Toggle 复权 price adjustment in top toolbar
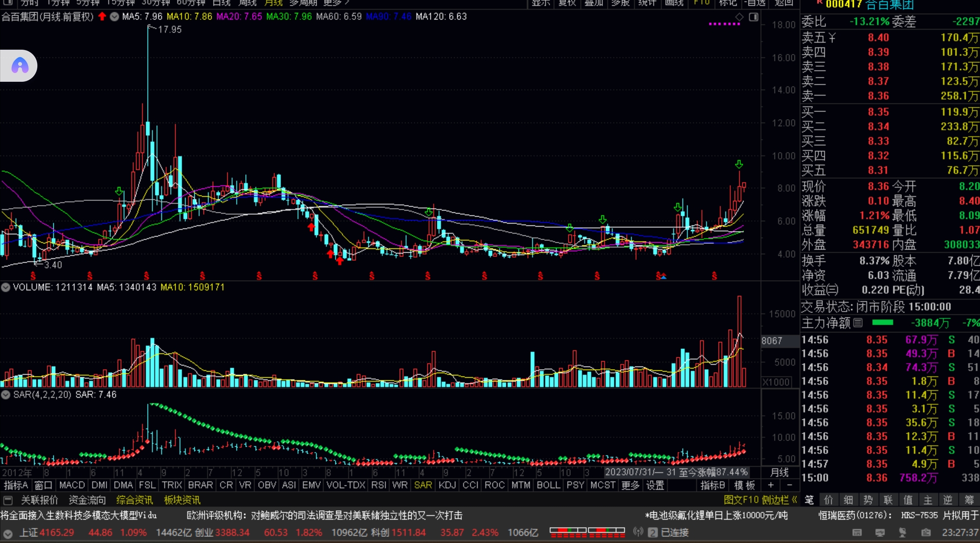Image resolution: width=980 pixels, height=543 pixels. (567, 3)
